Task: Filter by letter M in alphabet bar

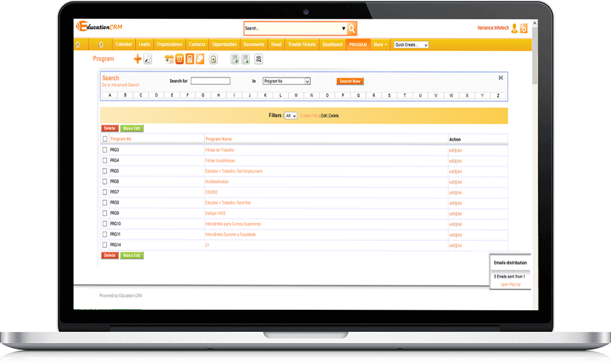Action: (296, 96)
